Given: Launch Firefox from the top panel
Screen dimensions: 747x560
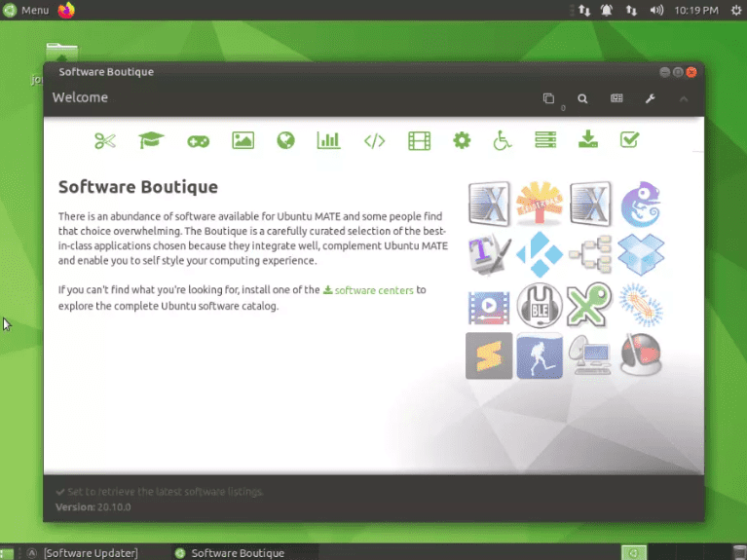Looking at the screenshot, I should [x=66, y=10].
